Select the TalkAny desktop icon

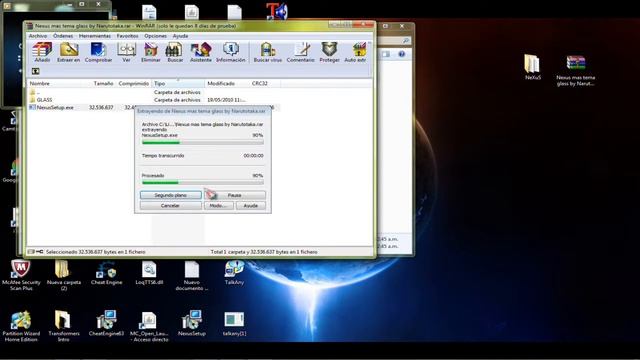pyautogui.click(x=234, y=273)
